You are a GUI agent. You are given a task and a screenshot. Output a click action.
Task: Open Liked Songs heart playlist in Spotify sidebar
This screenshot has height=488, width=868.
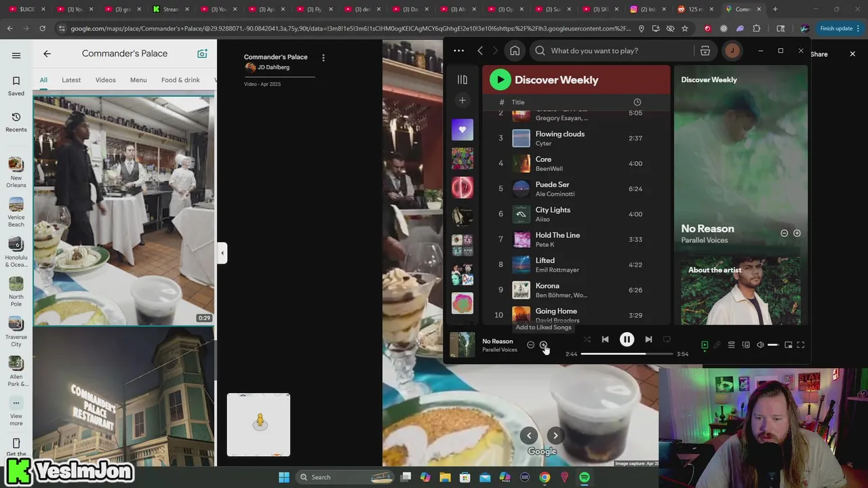[462, 129]
